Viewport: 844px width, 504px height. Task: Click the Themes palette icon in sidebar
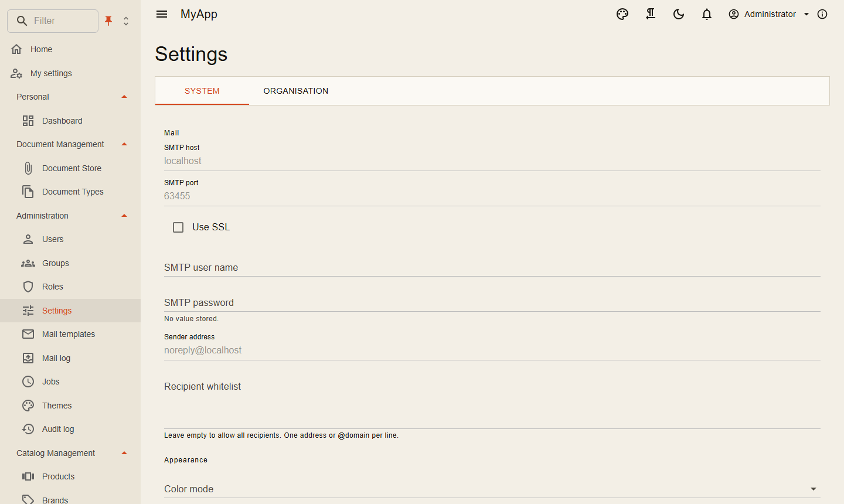pos(28,406)
